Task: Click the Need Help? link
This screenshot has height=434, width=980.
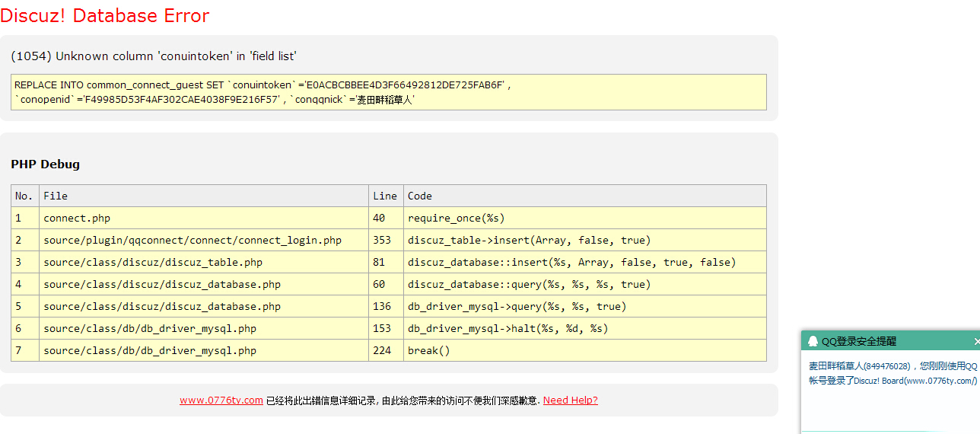Action: 570,400
